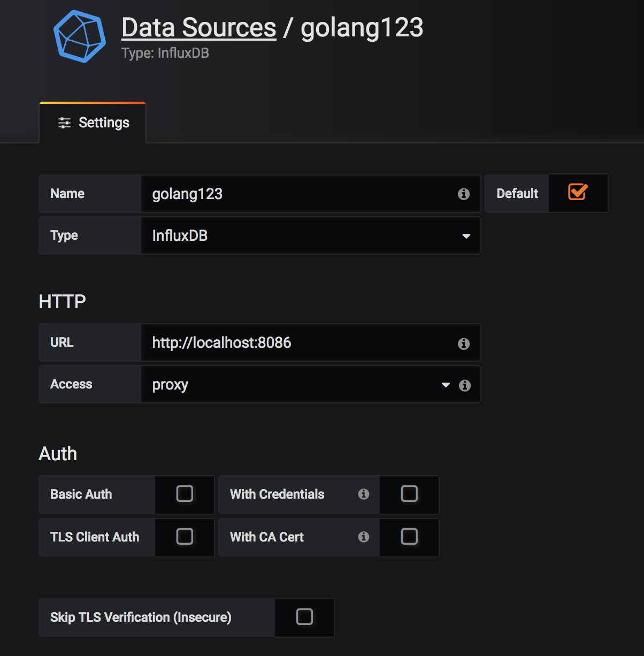Viewport: 644px width, 656px height.
Task: Click the With Credentials info icon
Action: [364, 494]
